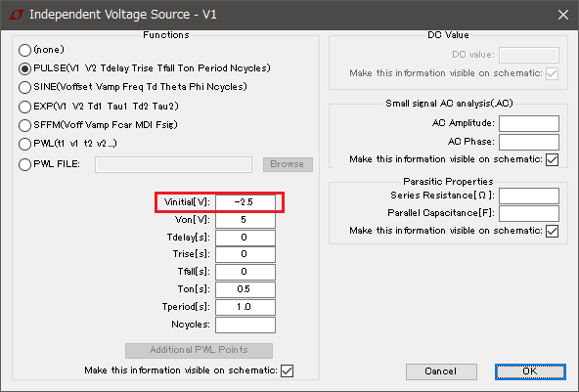Focus the Ton[s] input field
Viewport: 579px width, 392px height.
(245, 289)
